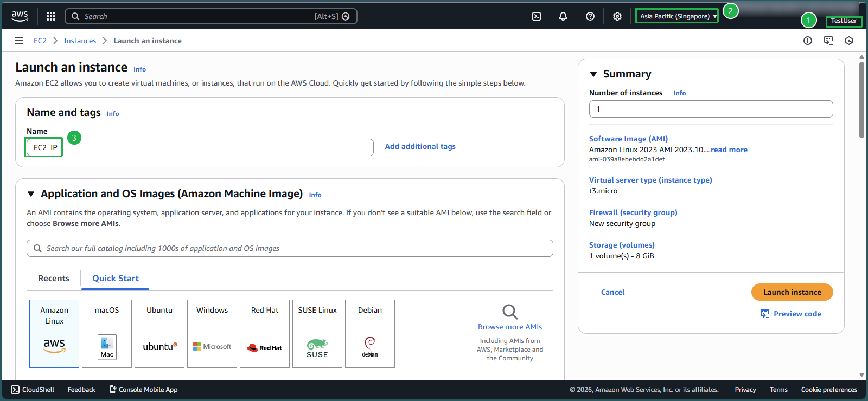This screenshot has height=401, width=868.
Task: Click Info next to Number of instances
Action: coord(679,93)
